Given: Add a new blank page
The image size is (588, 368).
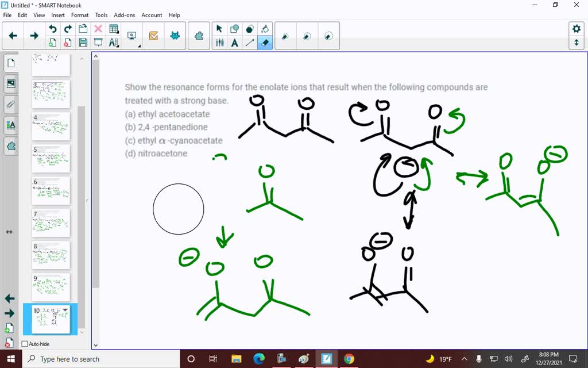Looking at the screenshot, I should coord(52,43).
